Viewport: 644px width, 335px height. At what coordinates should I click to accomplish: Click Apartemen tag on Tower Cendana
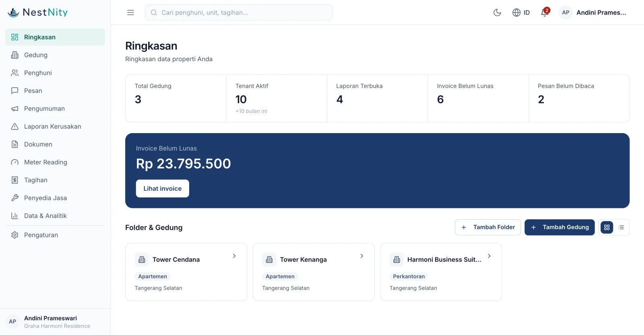click(153, 276)
